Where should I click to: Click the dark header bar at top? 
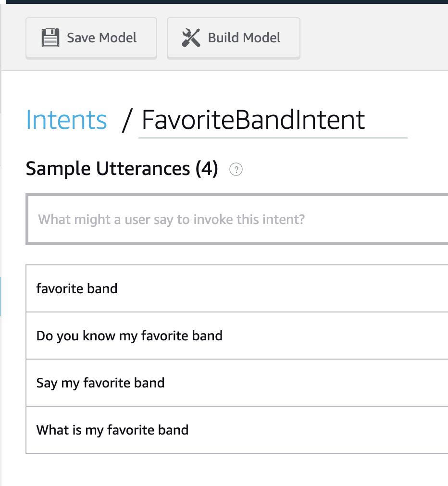coord(224,2)
